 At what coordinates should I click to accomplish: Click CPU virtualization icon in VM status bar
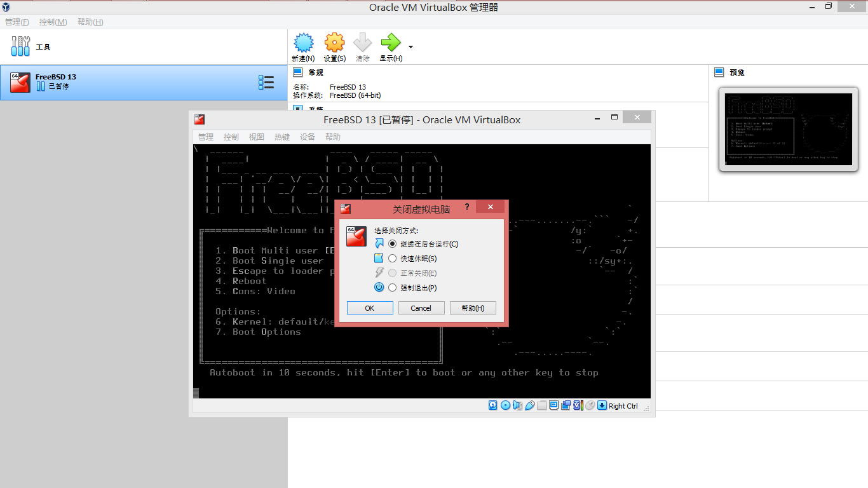point(578,405)
